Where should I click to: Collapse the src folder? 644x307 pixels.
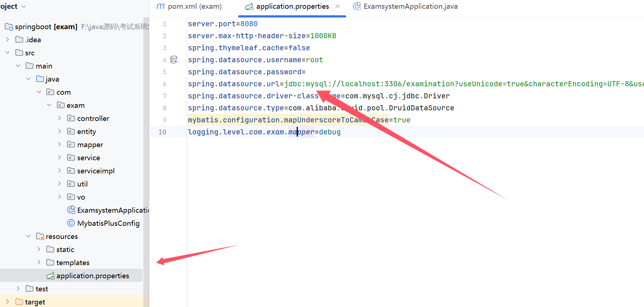click(x=8, y=53)
